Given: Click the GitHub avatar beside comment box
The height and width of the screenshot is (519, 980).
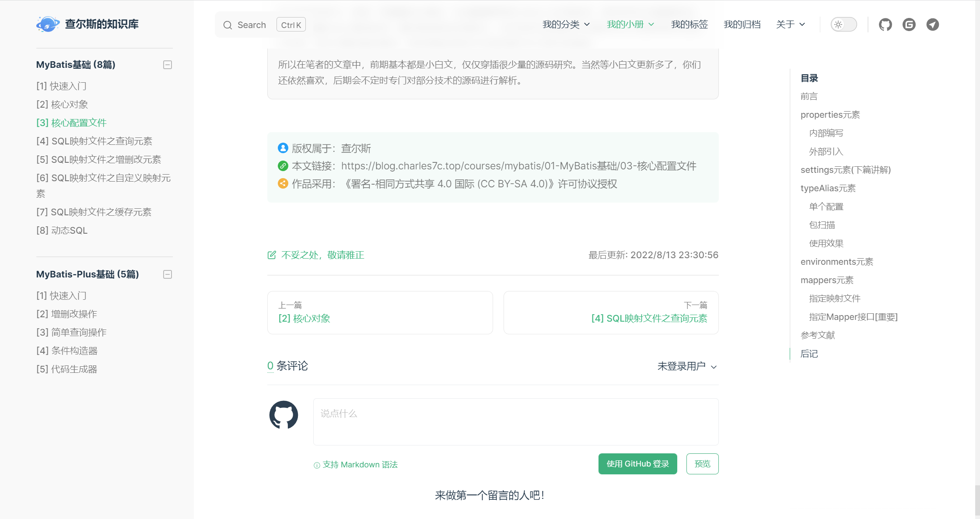Looking at the screenshot, I should (283, 415).
